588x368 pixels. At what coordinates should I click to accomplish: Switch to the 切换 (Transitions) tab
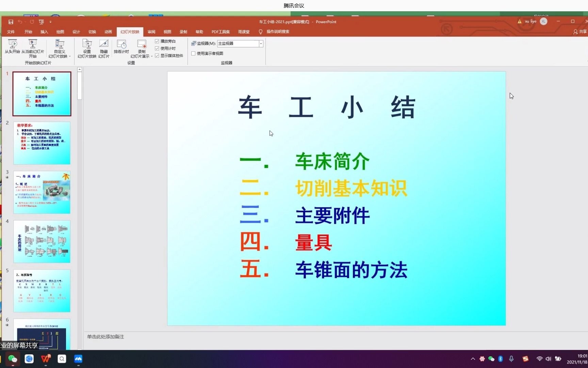point(92,32)
